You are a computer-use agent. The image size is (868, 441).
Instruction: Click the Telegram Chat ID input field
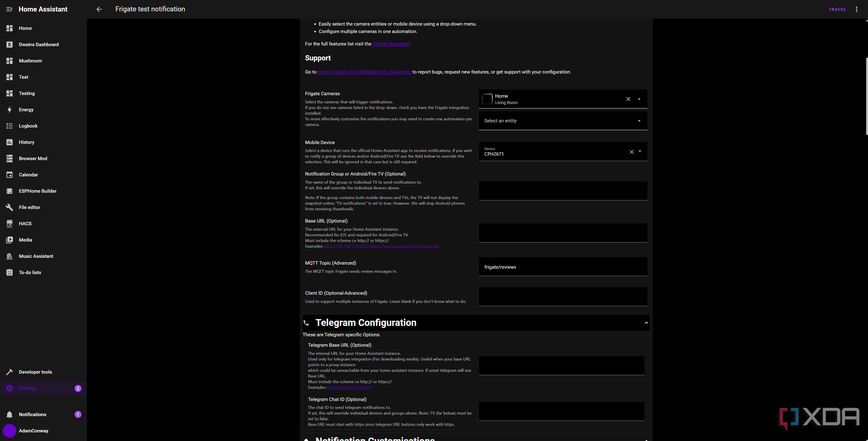click(561, 411)
